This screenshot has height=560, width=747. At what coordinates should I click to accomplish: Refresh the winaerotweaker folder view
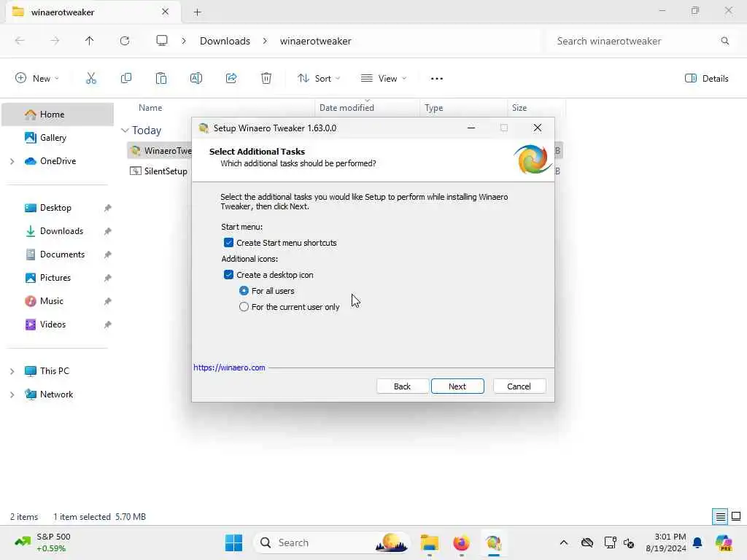pyautogui.click(x=125, y=41)
